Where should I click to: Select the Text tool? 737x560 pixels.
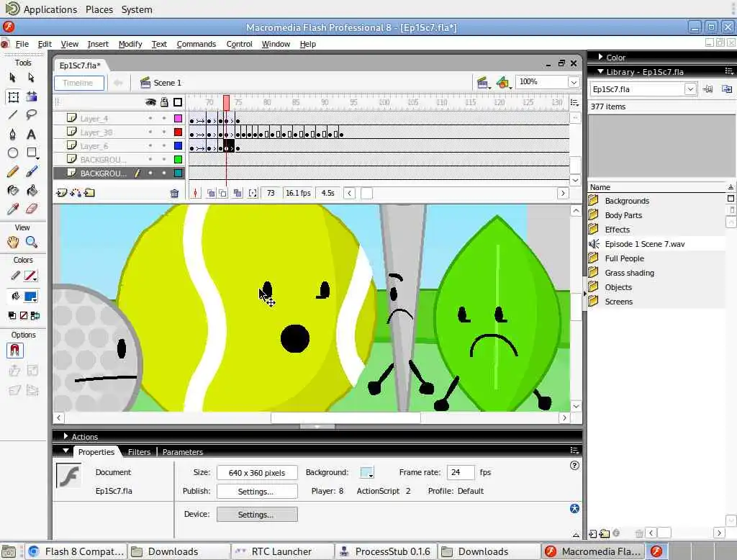click(32, 135)
